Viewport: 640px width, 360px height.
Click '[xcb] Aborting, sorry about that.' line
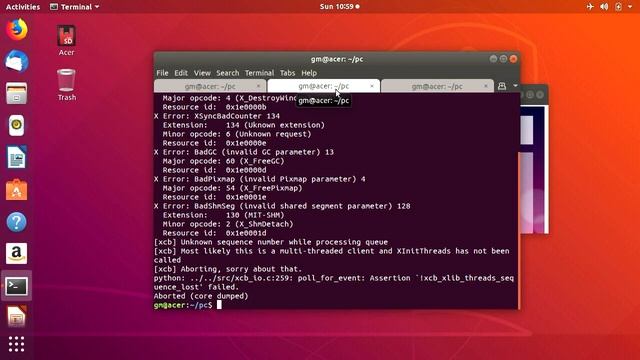pyautogui.click(x=228, y=269)
